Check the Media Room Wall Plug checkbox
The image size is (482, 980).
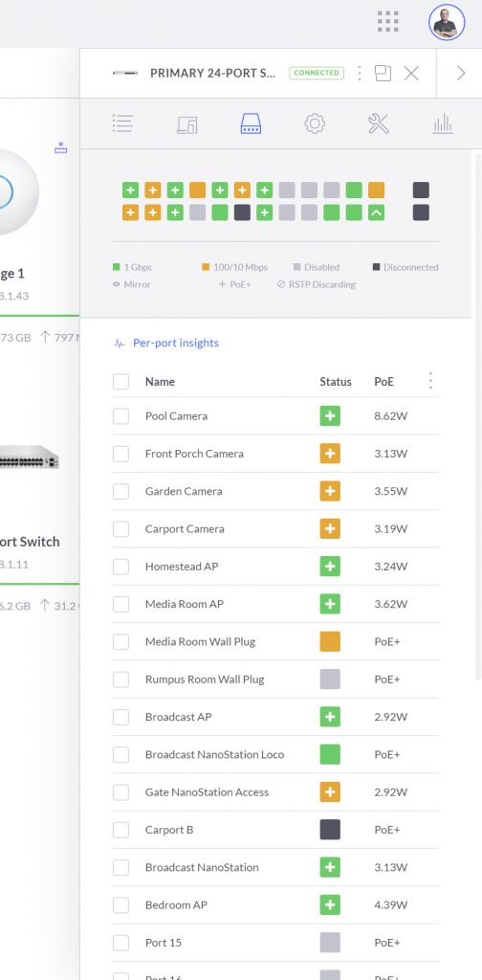[121, 642]
